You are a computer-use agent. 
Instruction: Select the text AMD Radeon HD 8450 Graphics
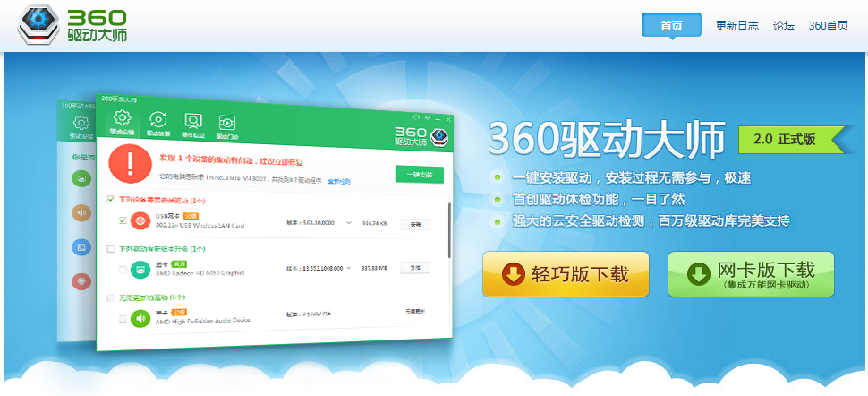tap(200, 273)
